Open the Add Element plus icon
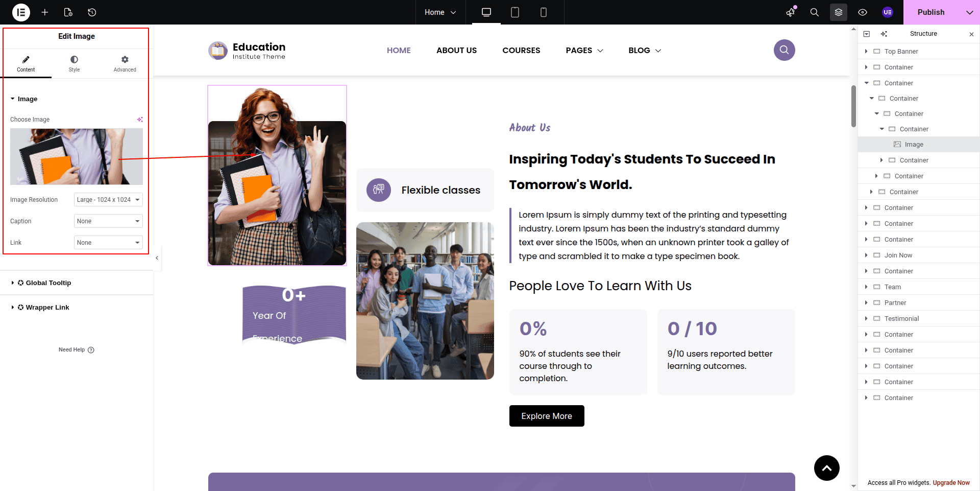 (x=45, y=12)
